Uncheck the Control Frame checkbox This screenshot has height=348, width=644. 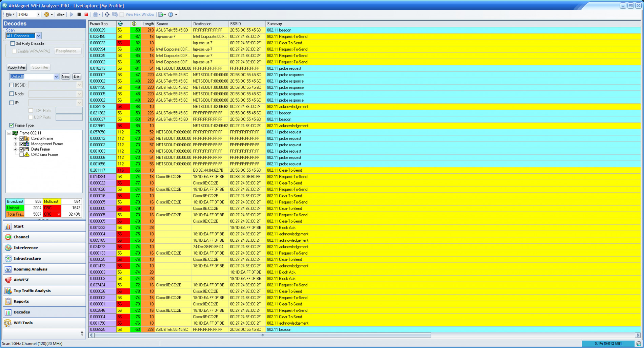tap(21, 139)
